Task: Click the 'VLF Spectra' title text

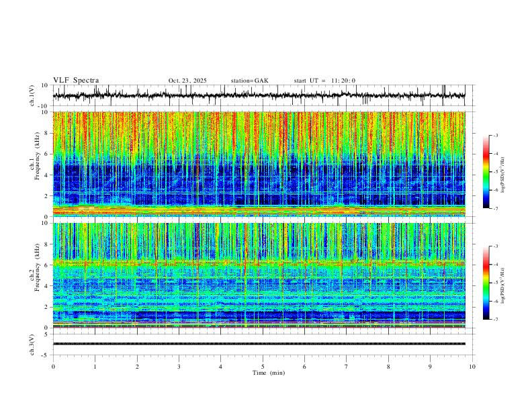Action: coord(76,81)
